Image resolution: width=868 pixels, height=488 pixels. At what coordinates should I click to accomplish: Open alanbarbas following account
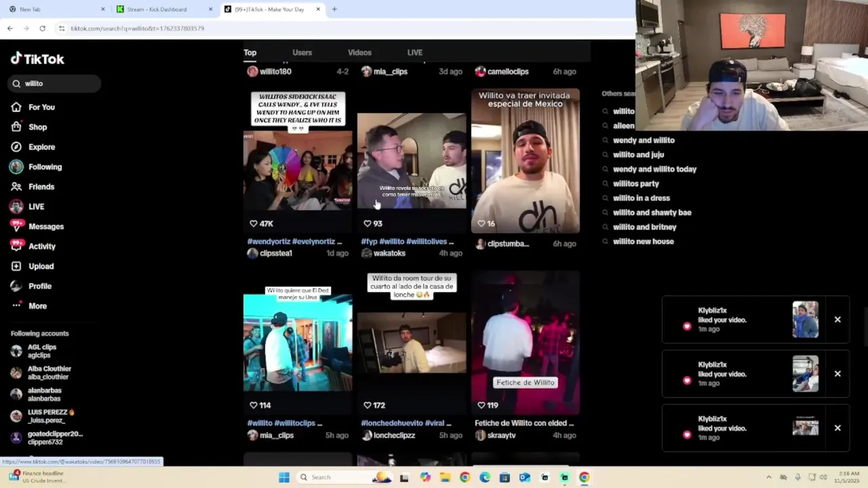(45, 394)
